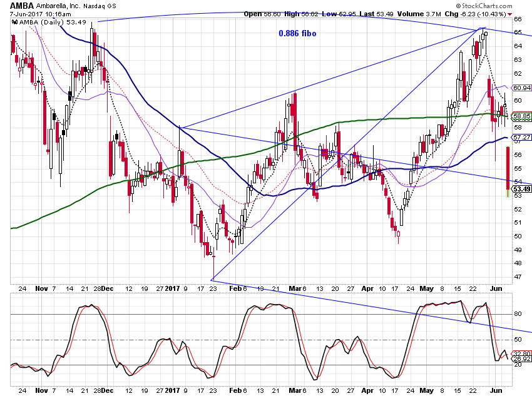532x396 pixels.
Task: Click the High 56.62 quote value
Action: pos(301,14)
